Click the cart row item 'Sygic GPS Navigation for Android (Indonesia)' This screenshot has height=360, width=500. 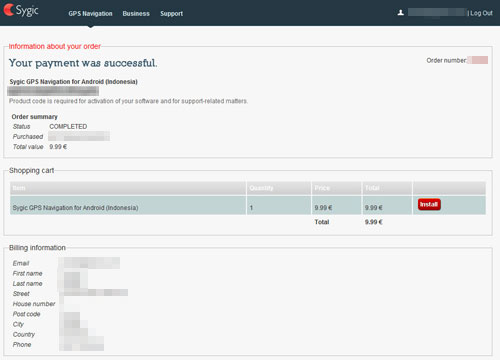[x=75, y=208]
